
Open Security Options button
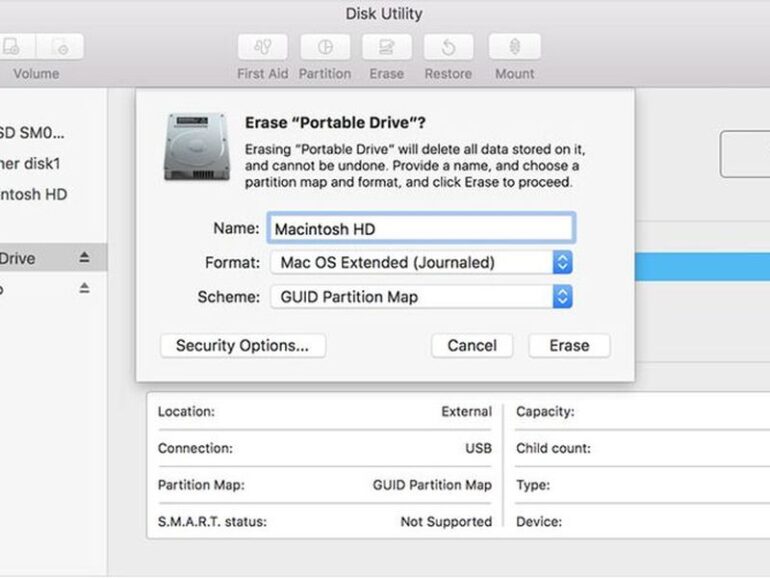(x=243, y=346)
